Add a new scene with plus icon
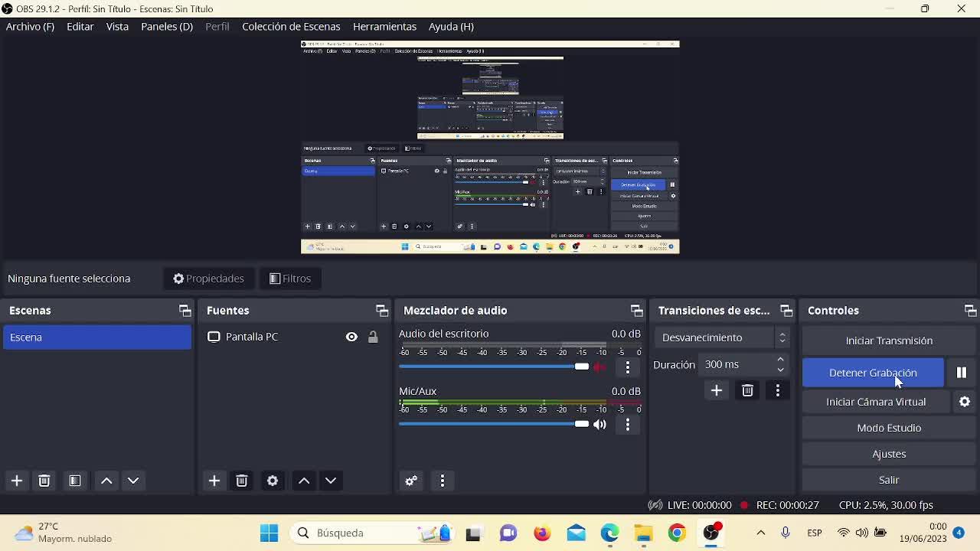 pyautogui.click(x=16, y=481)
